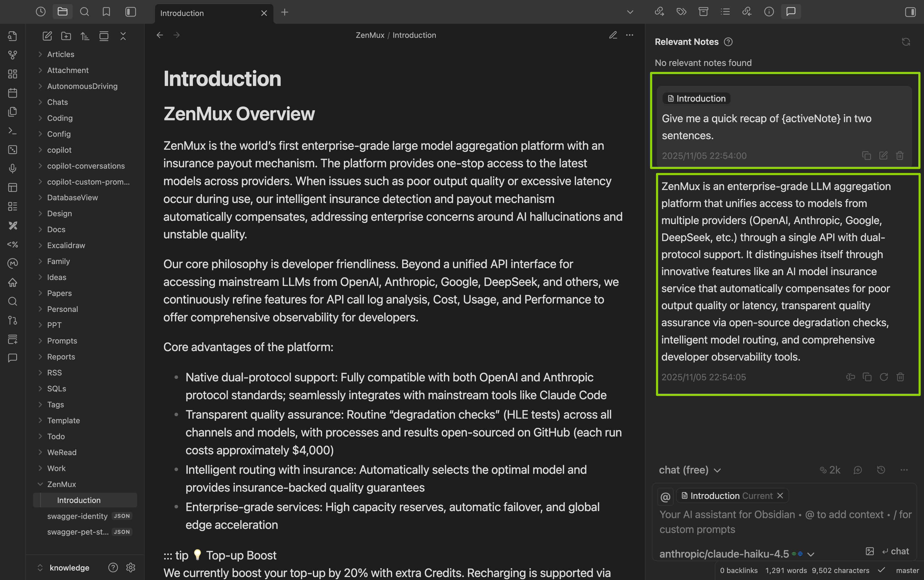
Task: Create a new note icon
Action: [x=47, y=36]
